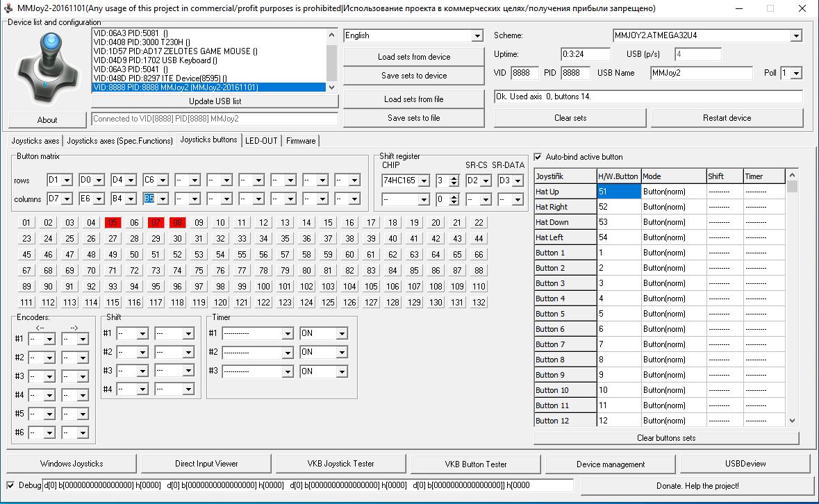This screenshot has width=819, height=504.
Task: Click Save sets to file
Action: [414, 118]
